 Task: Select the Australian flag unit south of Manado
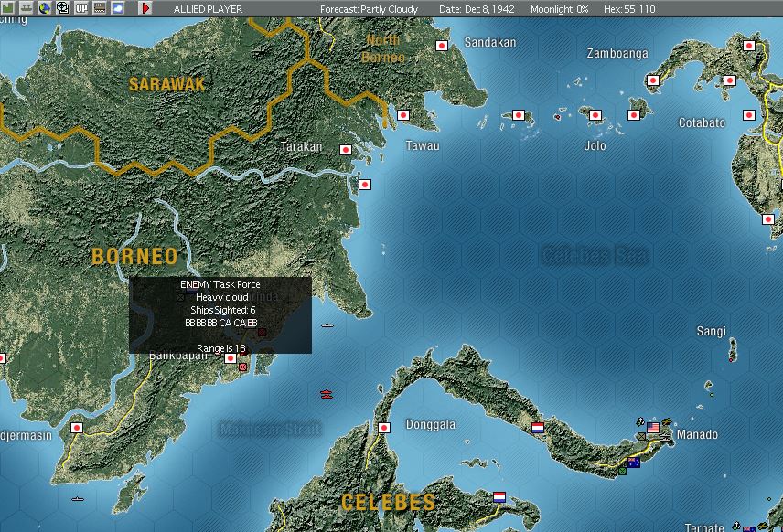[x=634, y=463]
